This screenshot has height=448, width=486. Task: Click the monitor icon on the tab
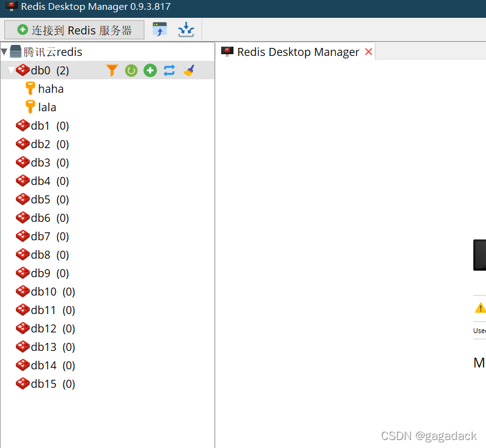coord(227,52)
